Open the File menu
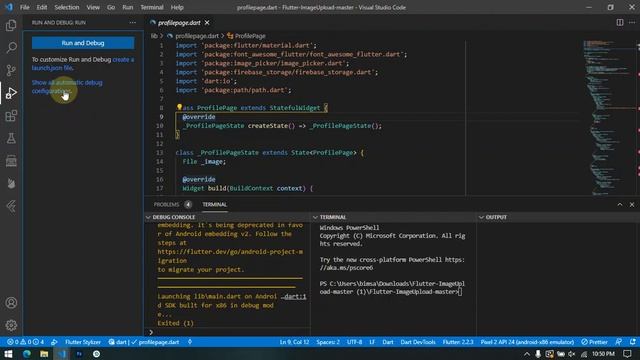This screenshot has width=640, height=360. point(25,7)
